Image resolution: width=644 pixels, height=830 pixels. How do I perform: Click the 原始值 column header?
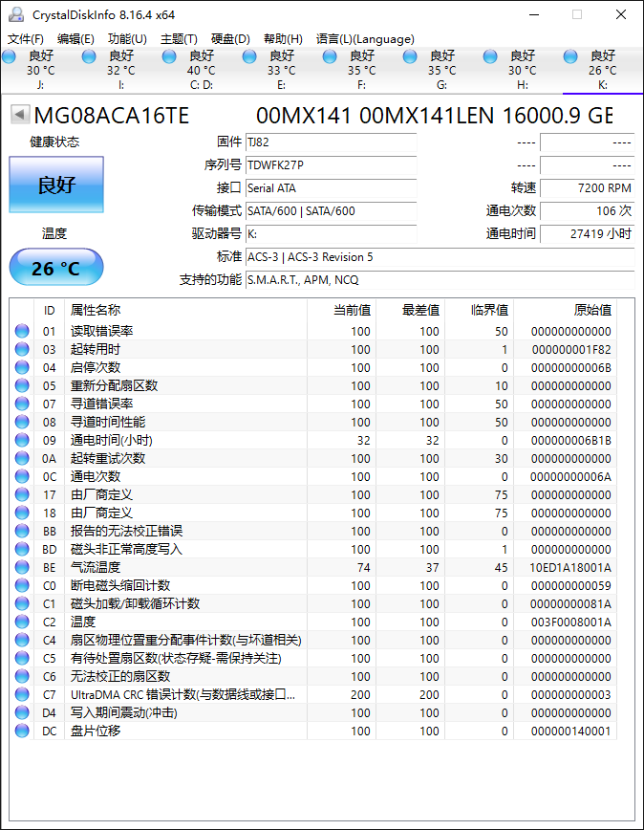tap(591, 310)
